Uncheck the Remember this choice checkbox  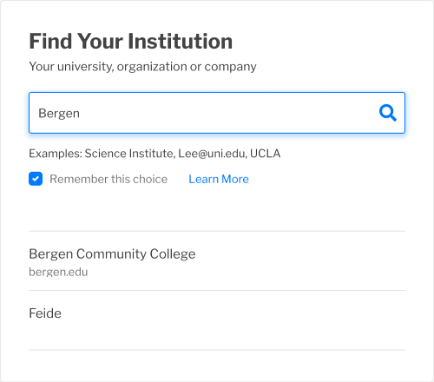[36, 179]
